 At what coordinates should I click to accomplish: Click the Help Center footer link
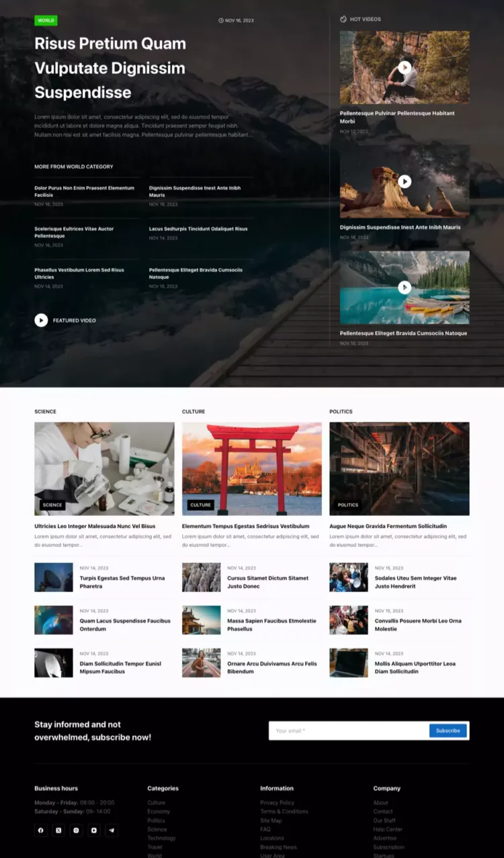pos(386,829)
